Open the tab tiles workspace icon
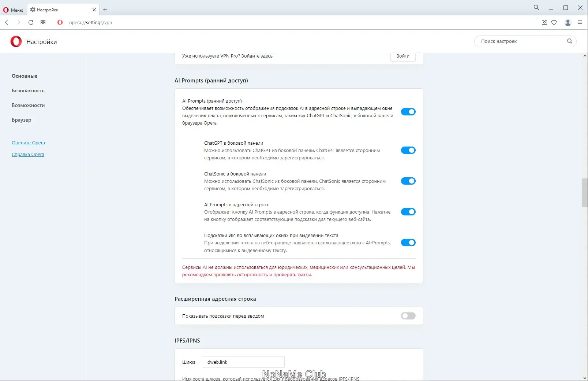 43,22
